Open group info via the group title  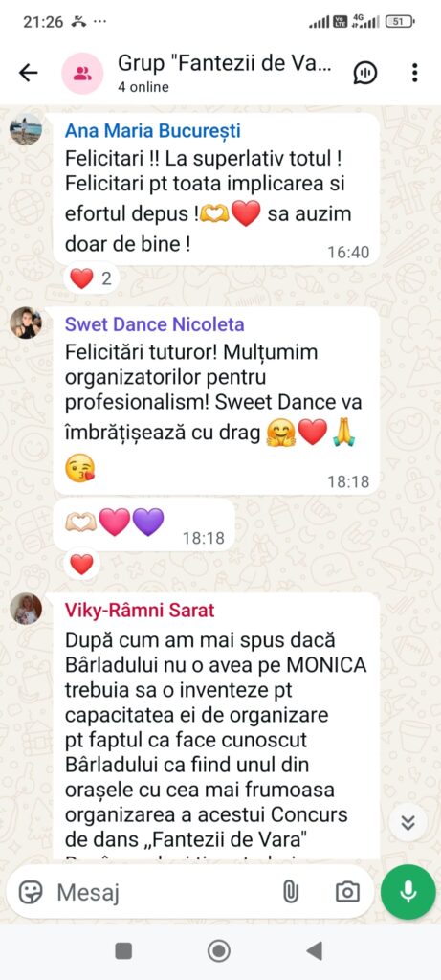coord(228,63)
